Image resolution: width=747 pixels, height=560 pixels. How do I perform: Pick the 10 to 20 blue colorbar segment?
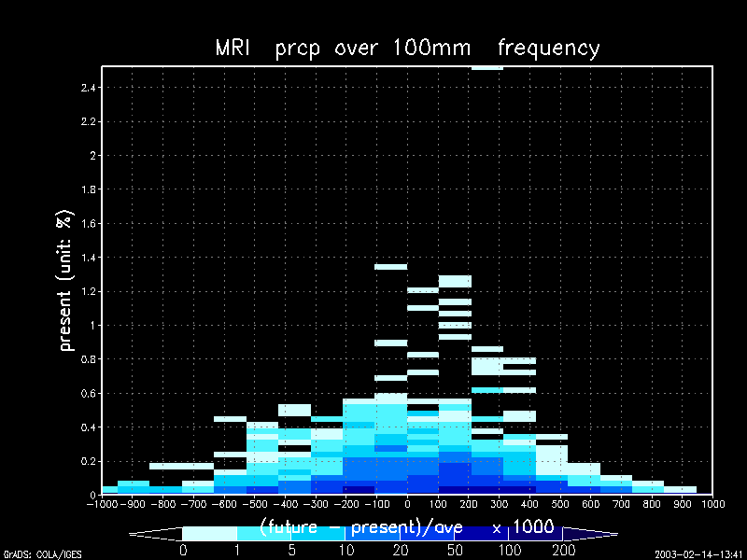pos(373,533)
